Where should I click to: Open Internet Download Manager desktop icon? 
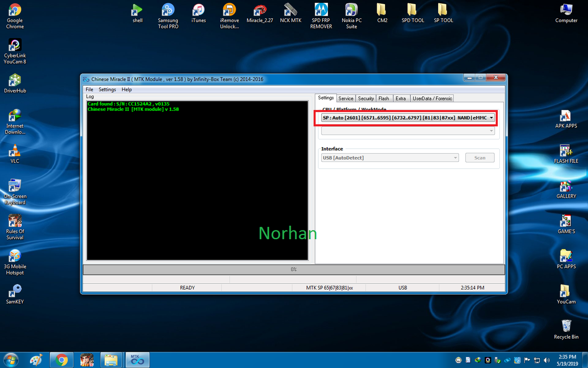pos(15,121)
